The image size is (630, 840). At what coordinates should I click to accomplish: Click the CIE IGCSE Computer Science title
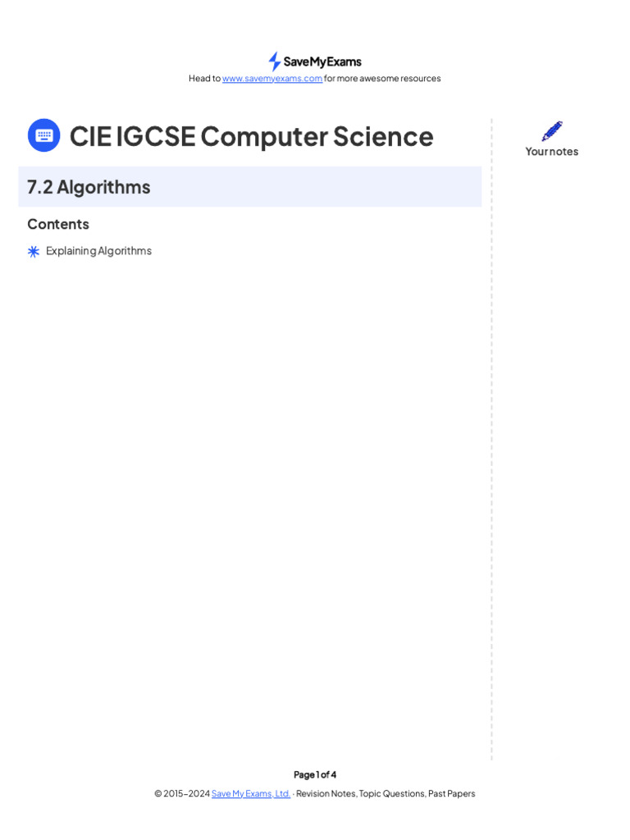[251, 136]
